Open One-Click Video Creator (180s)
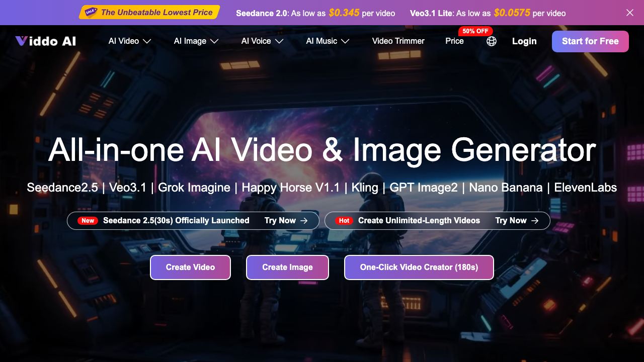Image resolution: width=644 pixels, height=362 pixels. click(x=419, y=267)
